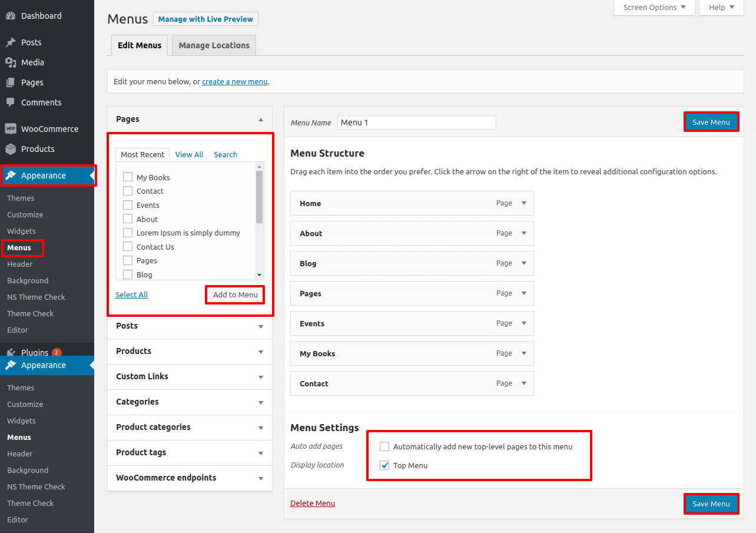Follow the create a new menu link
The image size is (756, 533).
coord(235,82)
